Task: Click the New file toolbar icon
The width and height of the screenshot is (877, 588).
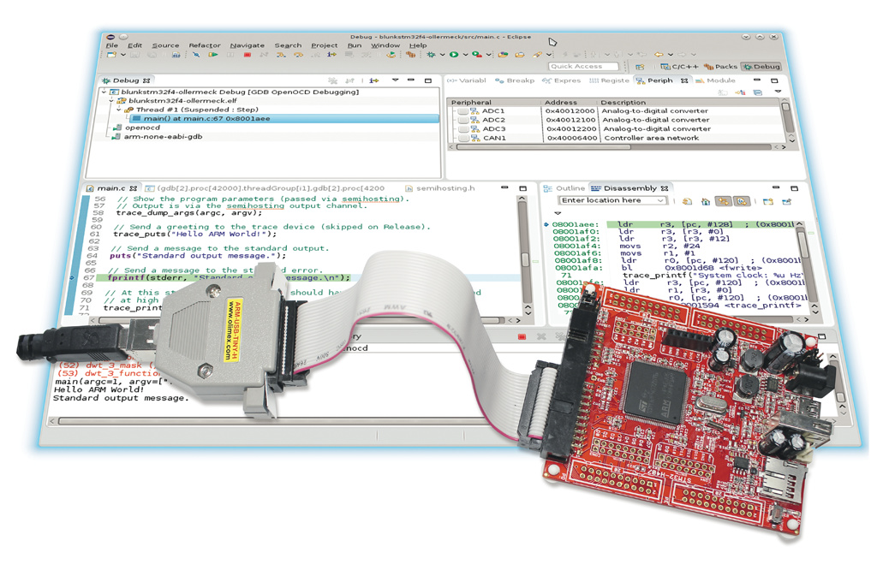Action: pos(111,55)
